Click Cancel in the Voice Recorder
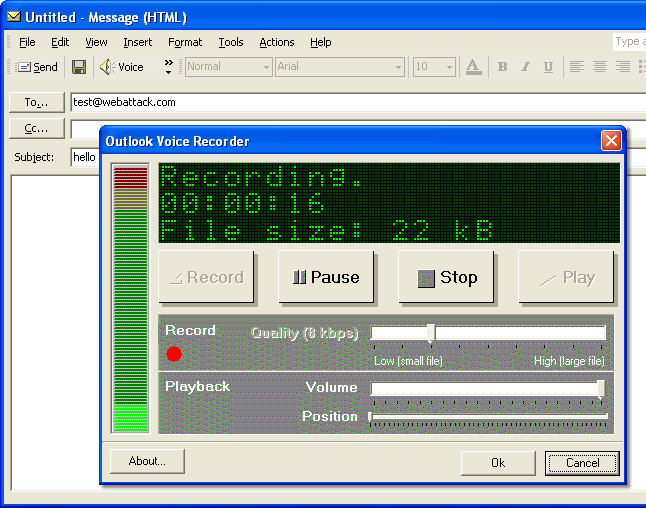Image resolution: width=646 pixels, height=508 pixels. [x=582, y=463]
